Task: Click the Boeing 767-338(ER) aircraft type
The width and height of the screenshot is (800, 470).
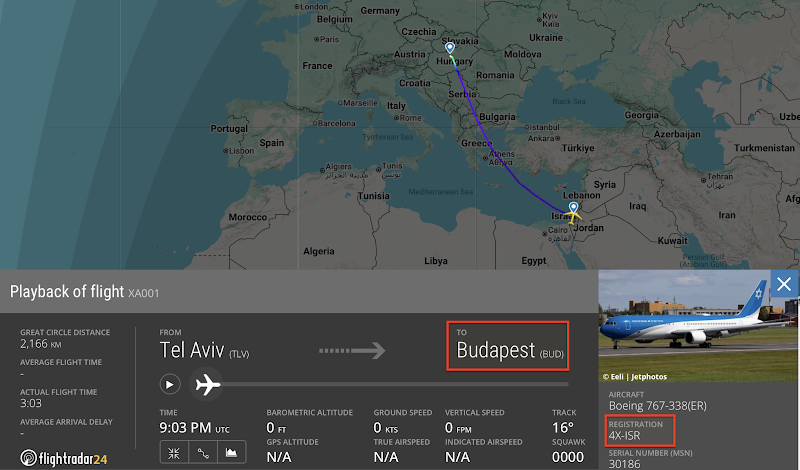Action: 661,408
